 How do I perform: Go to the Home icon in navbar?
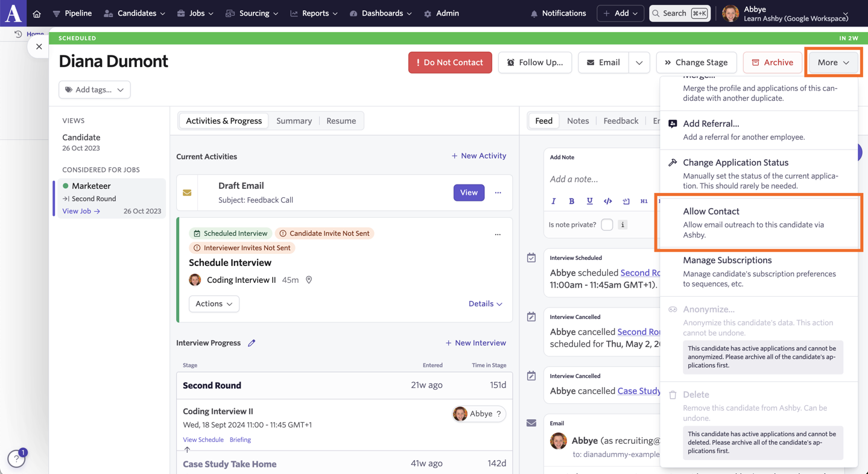click(37, 13)
